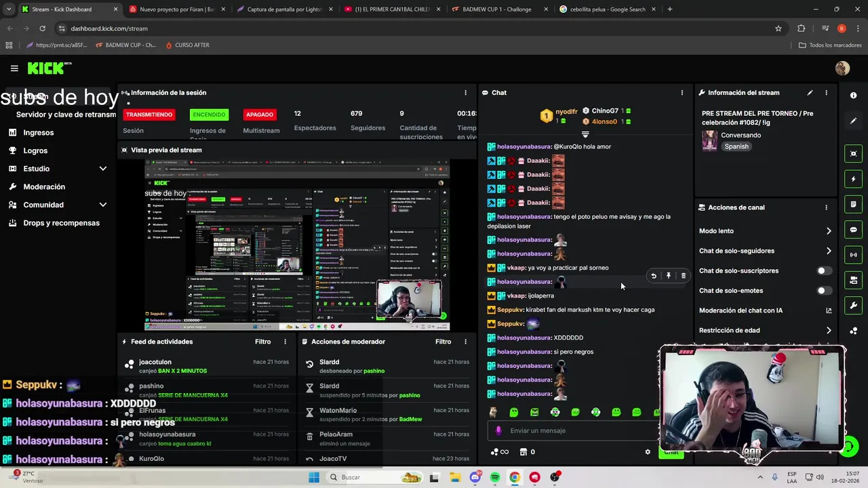Click the purple microphone icon in the chat input
This screenshot has width=868, height=488.
point(498,430)
